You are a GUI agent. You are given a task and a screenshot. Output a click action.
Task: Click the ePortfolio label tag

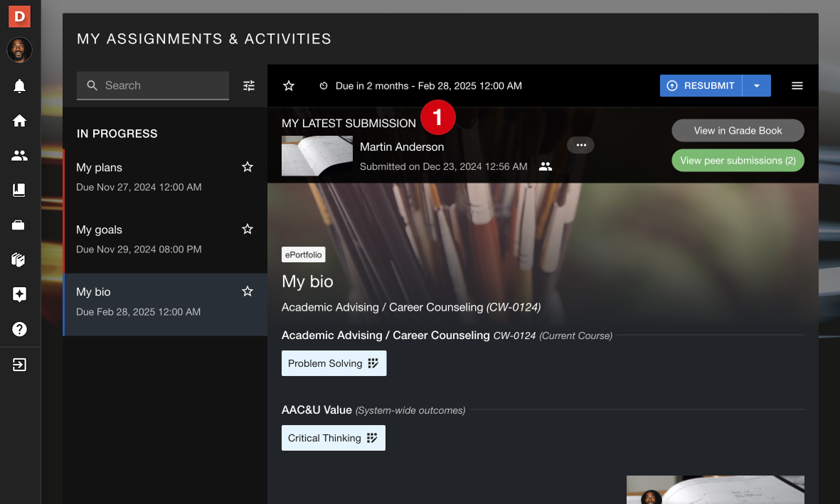pyautogui.click(x=303, y=254)
